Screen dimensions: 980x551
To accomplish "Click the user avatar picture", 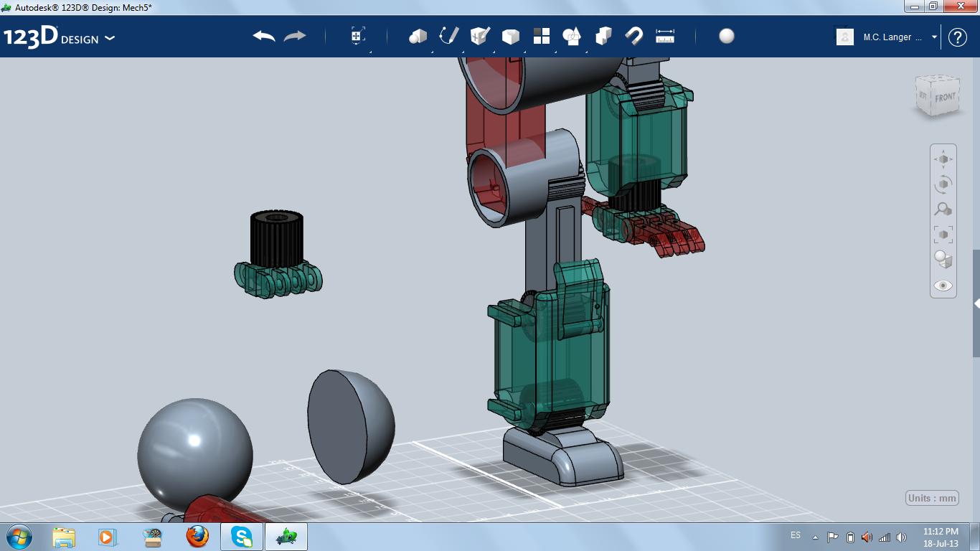I will pos(845,37).
